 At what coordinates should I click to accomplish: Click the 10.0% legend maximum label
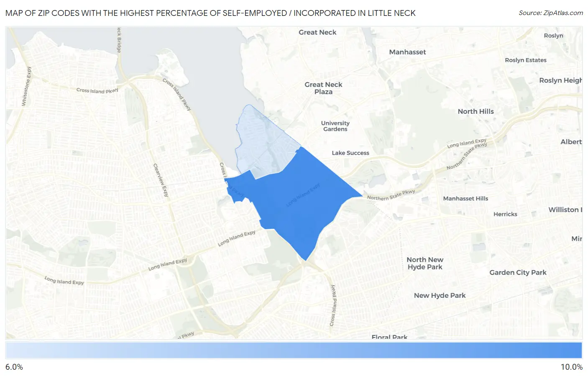pyautogui.click(x=571, y=367)
